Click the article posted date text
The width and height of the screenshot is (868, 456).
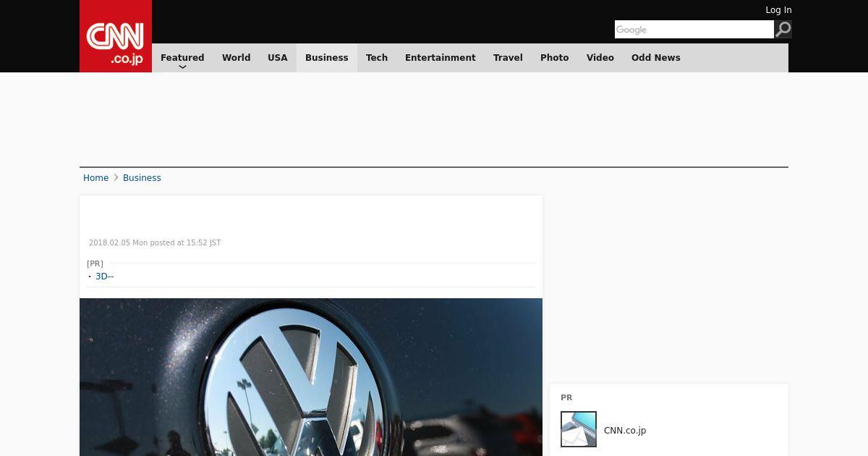[x=155, y=243]
